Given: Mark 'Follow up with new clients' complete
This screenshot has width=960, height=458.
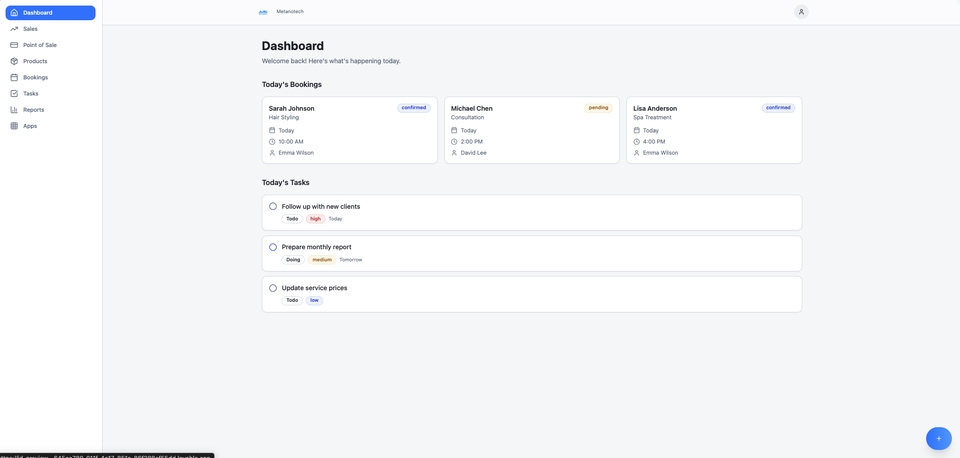Looking at the screenshot, I should pos(273,206).
